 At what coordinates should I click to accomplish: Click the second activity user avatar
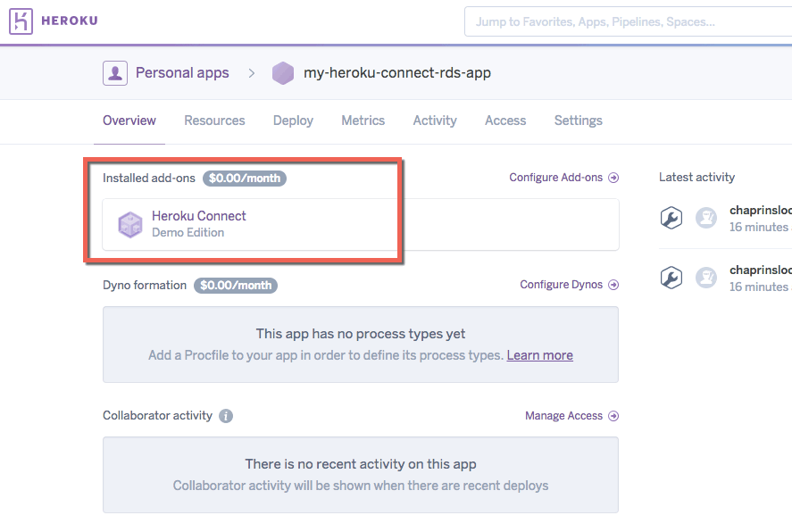pos(706,278)
